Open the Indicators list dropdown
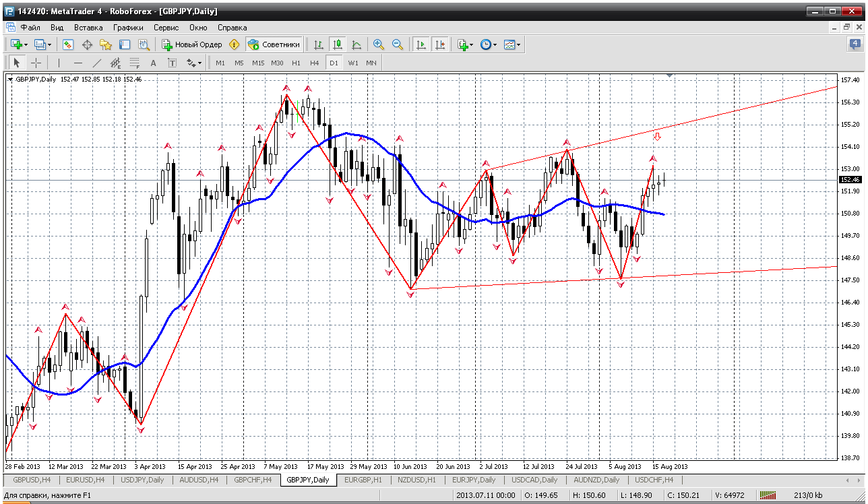 (466, 44)
